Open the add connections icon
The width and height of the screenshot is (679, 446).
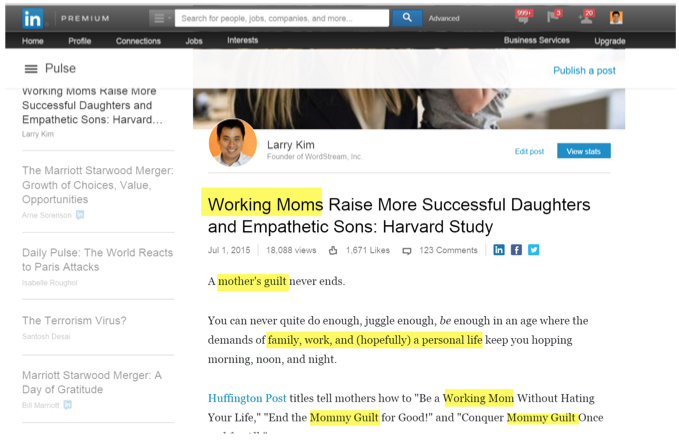click(585, 17)
